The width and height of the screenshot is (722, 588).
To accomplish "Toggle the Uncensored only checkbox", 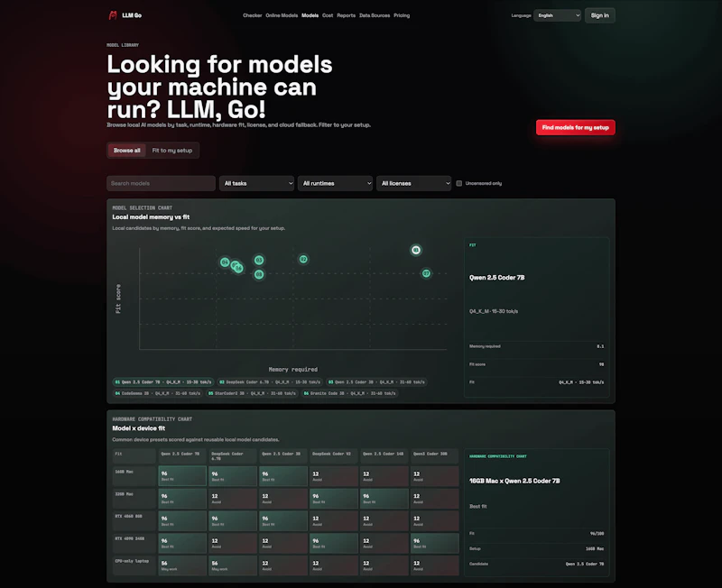I will point(459,183).
